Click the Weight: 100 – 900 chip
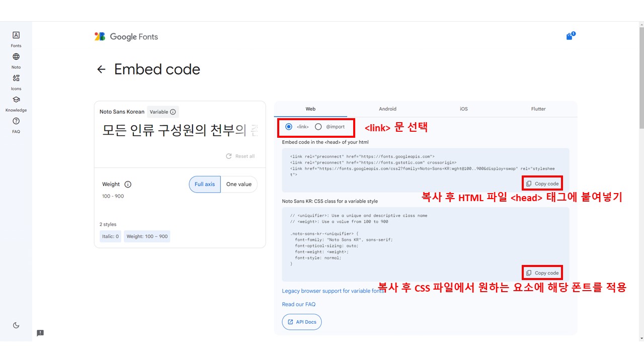This screenshot has width=644, height=362. tap(147, 236)
